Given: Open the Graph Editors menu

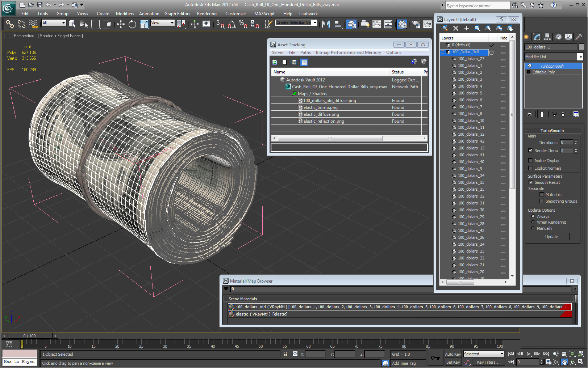Looking at the screenshot, I should pos(177,14).
